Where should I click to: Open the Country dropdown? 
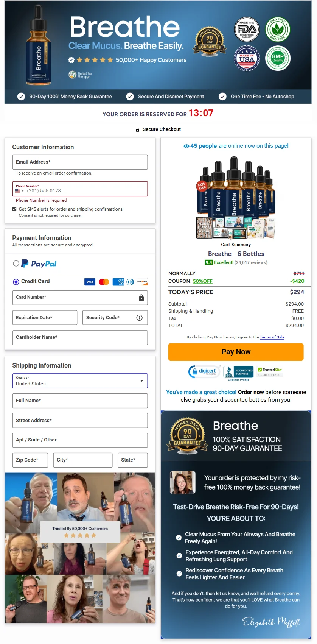click(x=80, y=381)
